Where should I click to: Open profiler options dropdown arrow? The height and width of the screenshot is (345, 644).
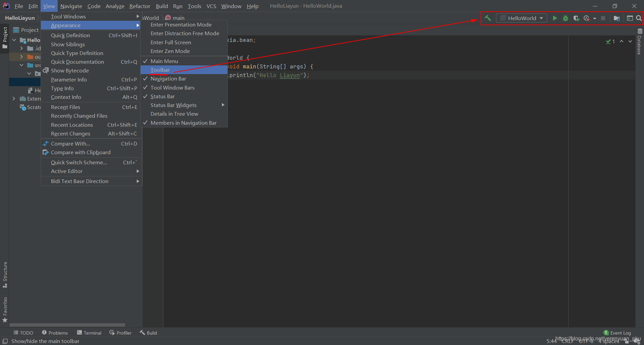coord(595,18)
